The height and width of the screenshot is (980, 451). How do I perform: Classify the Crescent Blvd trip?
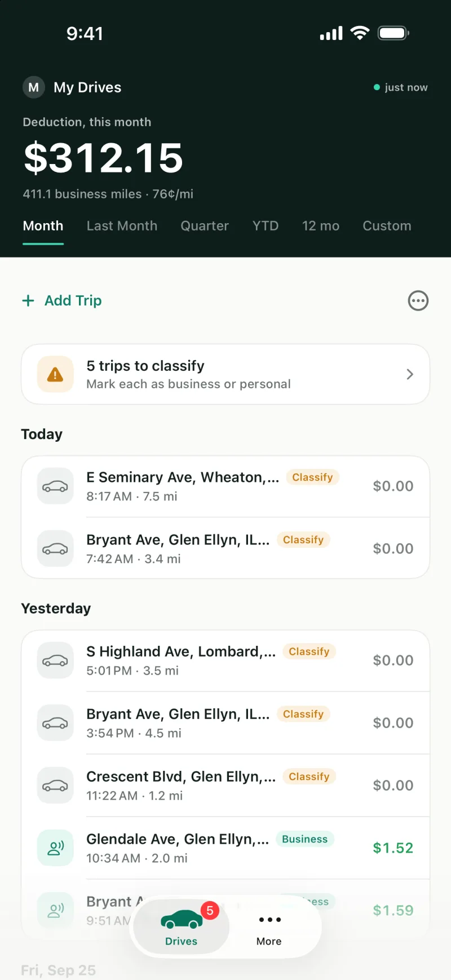(309, 777)
